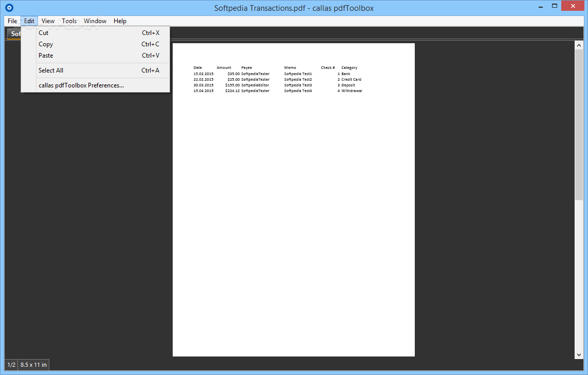Click the $35.00 amount value

click(x=233, y=74)
